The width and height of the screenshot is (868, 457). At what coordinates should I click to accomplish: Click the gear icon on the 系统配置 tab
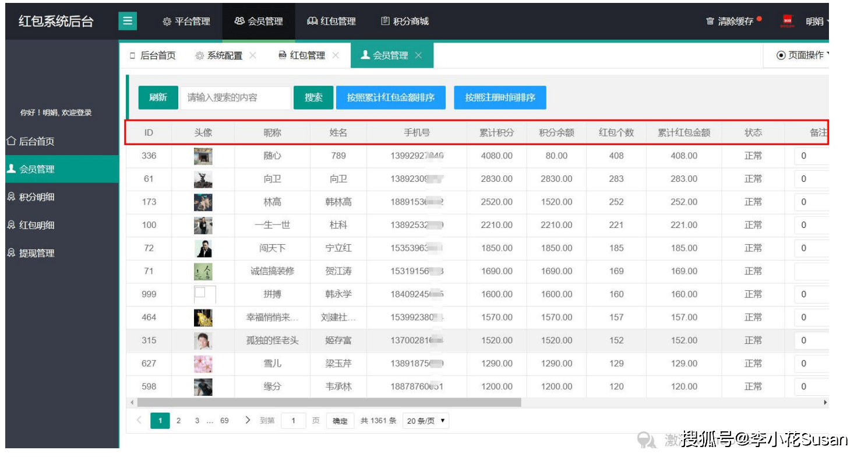click(x=199, y=55)
